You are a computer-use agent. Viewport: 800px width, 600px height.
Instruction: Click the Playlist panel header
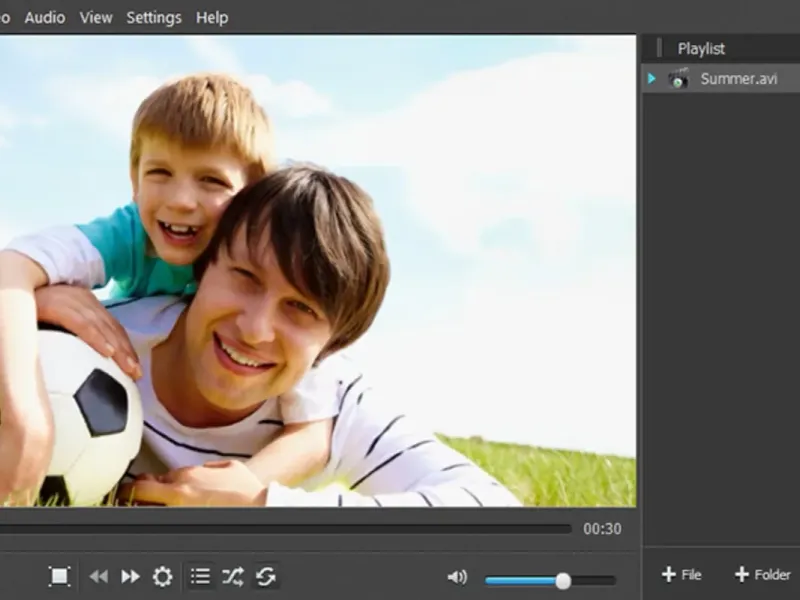(701, 48)
